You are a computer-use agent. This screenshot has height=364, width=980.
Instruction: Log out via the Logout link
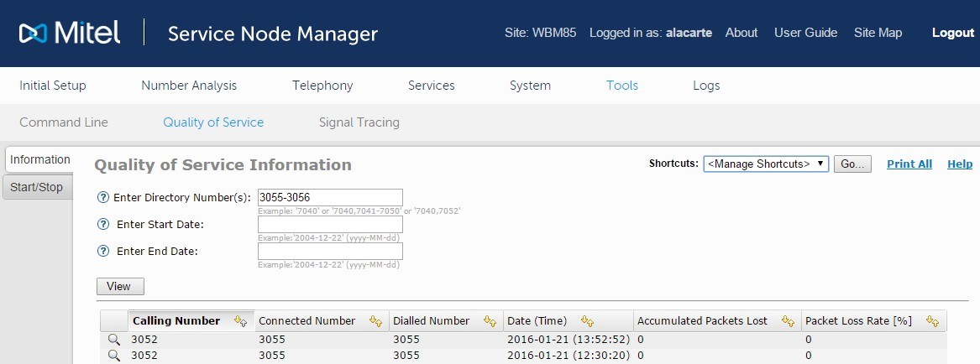953,33
